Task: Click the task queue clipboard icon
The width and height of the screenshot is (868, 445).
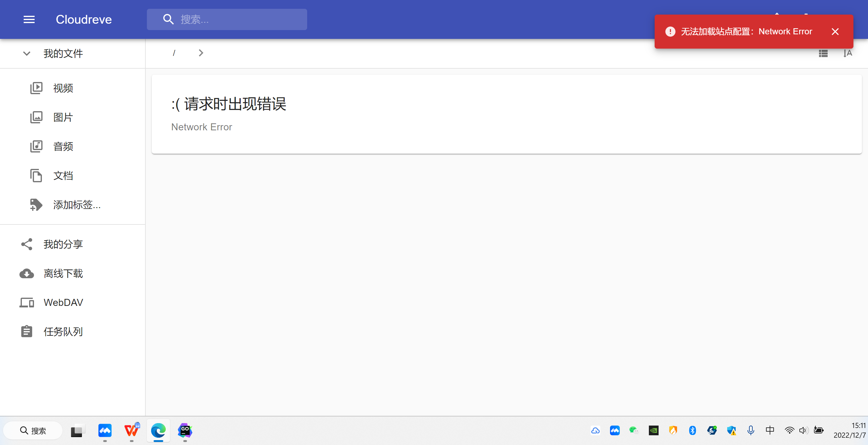Action: click(x=27, y=331)
